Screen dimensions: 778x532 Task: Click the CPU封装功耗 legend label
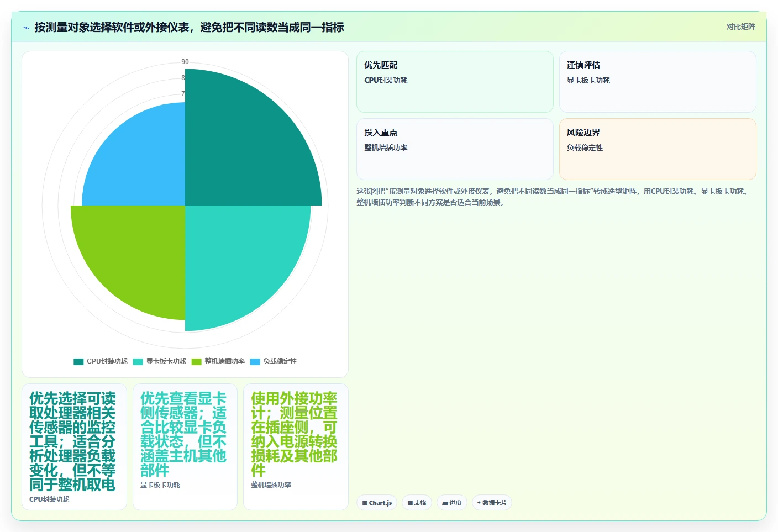point(107,361)
